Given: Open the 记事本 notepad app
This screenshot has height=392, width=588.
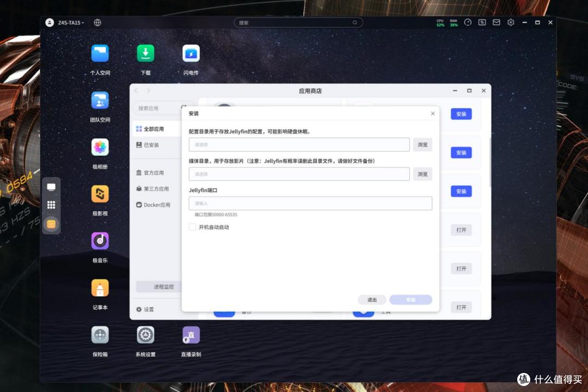Looking at the screenshot, I should tap(100, 288).
